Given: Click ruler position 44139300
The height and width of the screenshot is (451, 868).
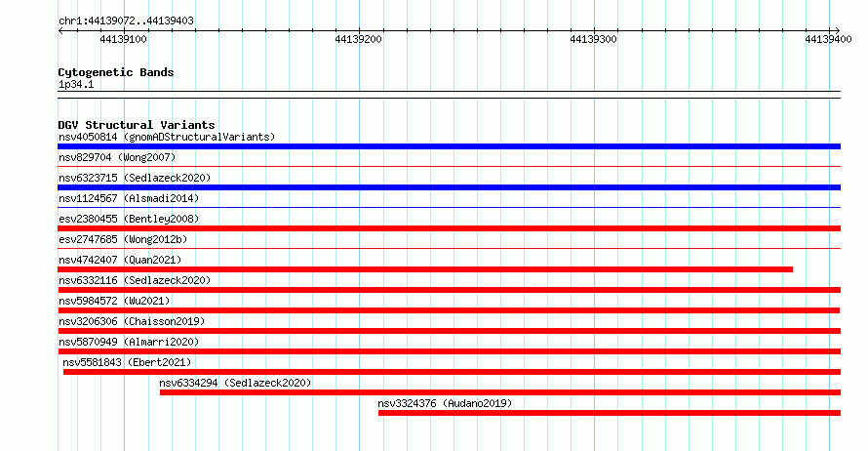Looking at the screenshot, I should (x=593, y=39).
